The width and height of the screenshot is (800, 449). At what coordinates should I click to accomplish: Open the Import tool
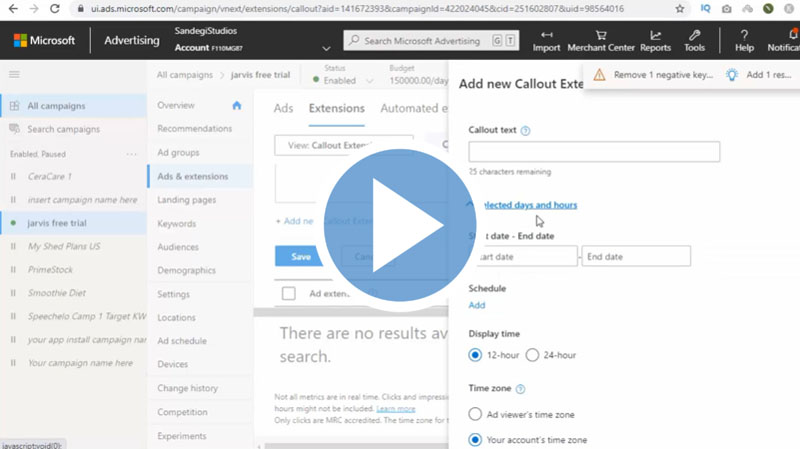click(546, 41)
